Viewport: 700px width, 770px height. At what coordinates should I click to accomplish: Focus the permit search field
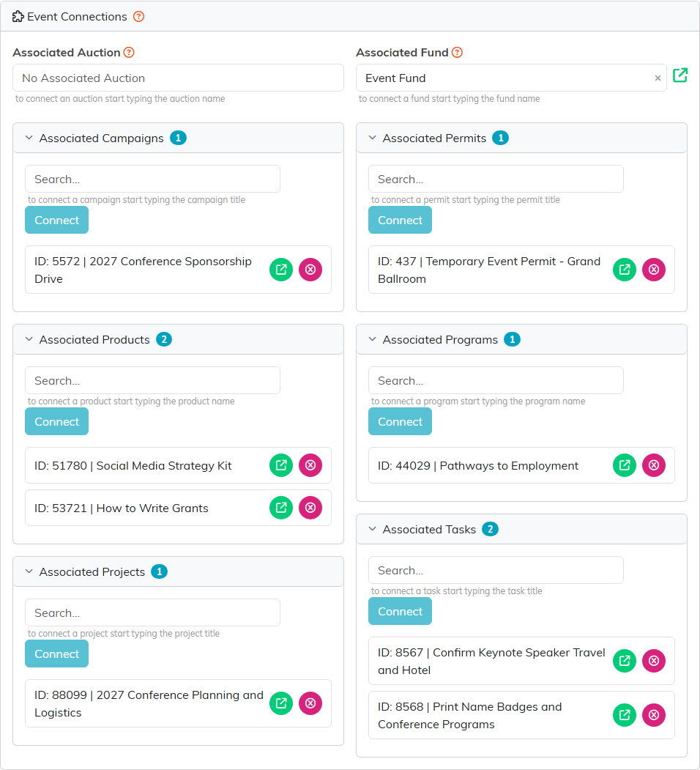496,179
